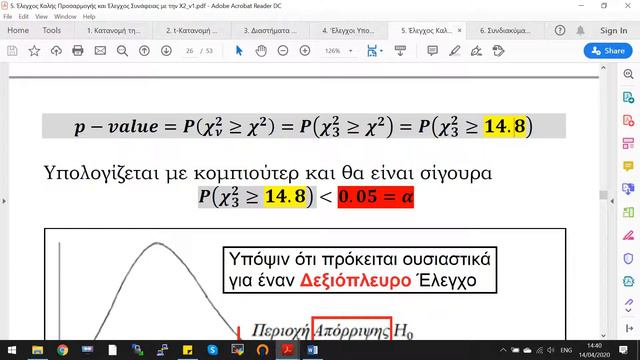Open the Sign document tool

click(476, 51)
